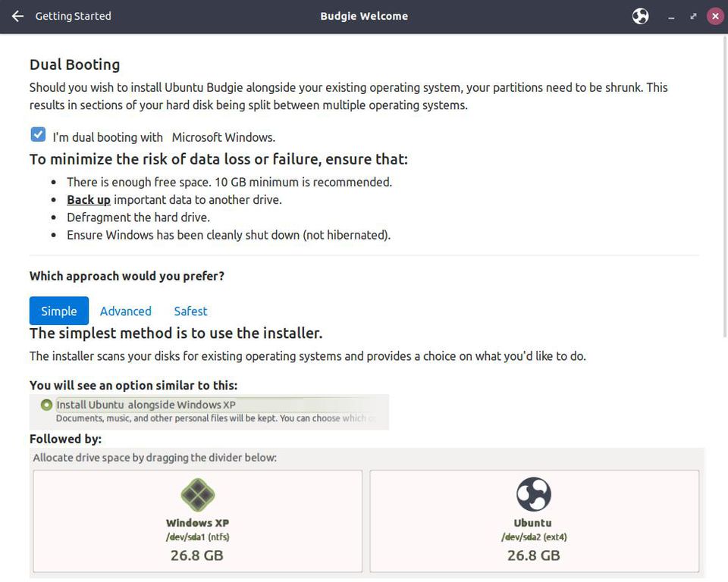
Task: Maximize the Budgie Welcome window
Action: tap(693, 16)
